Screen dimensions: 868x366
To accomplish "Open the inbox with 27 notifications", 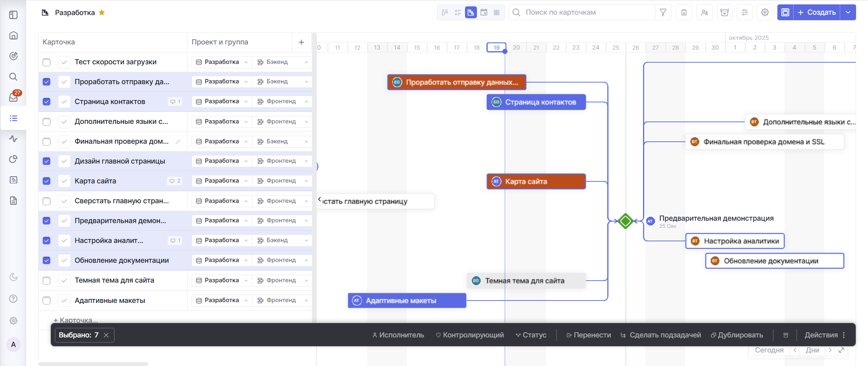I will [x=14, y=97].
